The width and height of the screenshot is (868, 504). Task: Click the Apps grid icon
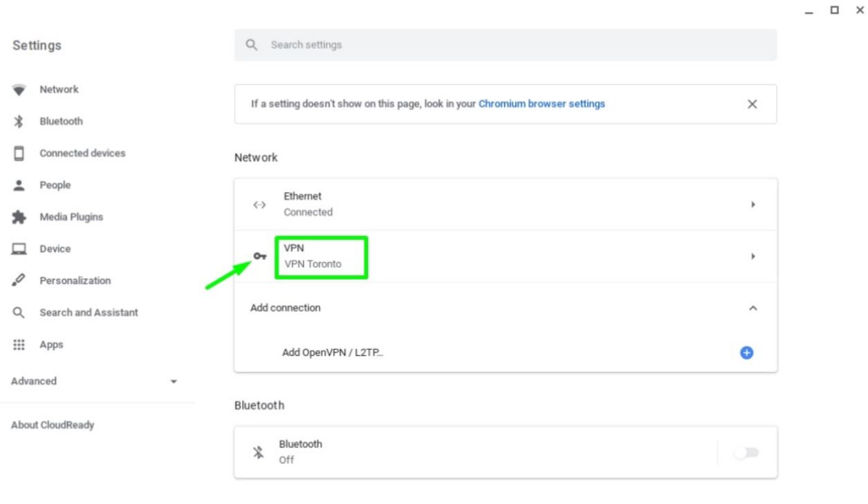tap(19, 344)
